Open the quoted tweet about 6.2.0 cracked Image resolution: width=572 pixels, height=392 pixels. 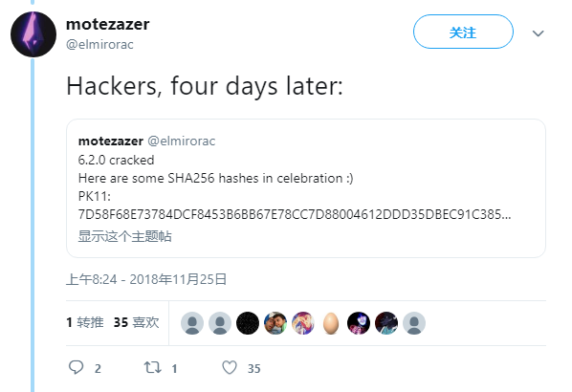[306, 188]
